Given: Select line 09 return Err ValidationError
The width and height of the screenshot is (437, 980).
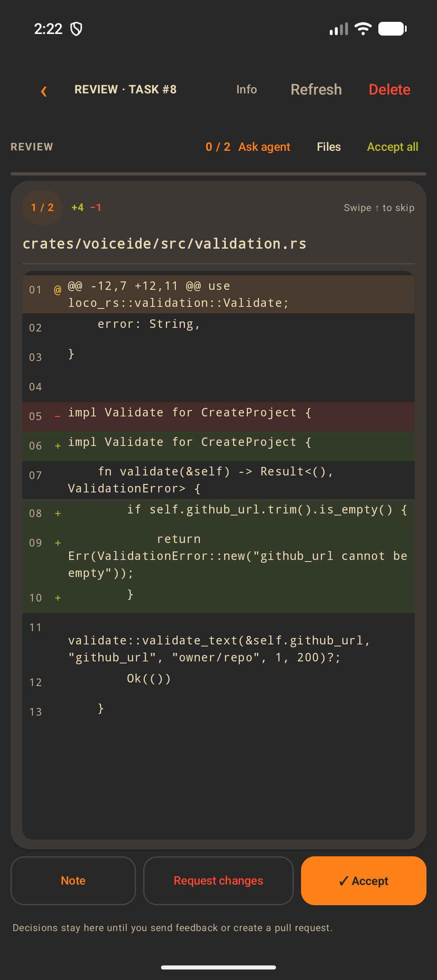Looking at the screenshot, I should coord(218,556).
